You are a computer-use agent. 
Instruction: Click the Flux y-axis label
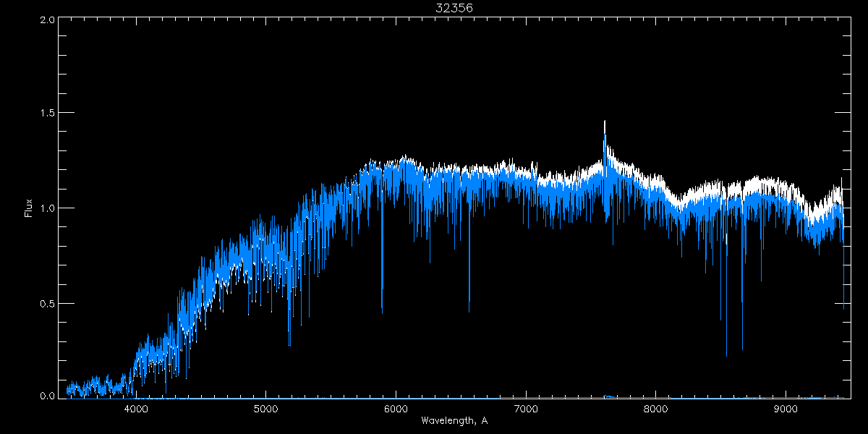[28, 208]
